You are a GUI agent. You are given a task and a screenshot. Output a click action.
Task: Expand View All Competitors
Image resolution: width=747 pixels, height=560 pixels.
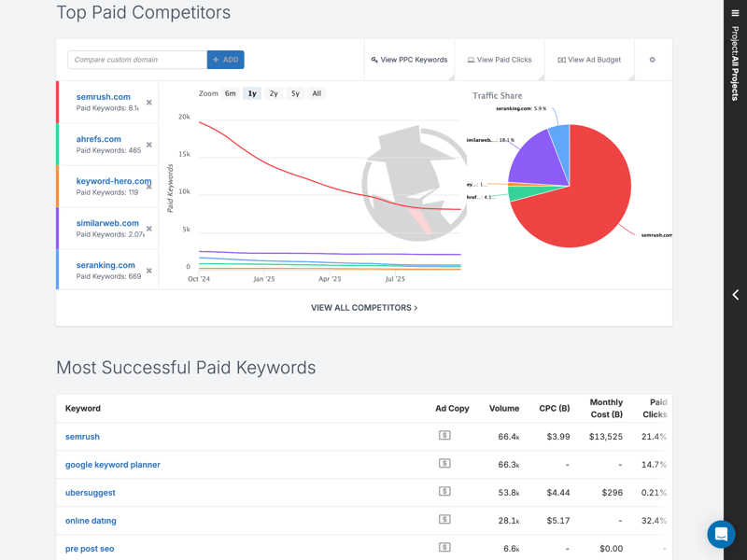coord(364,308)
